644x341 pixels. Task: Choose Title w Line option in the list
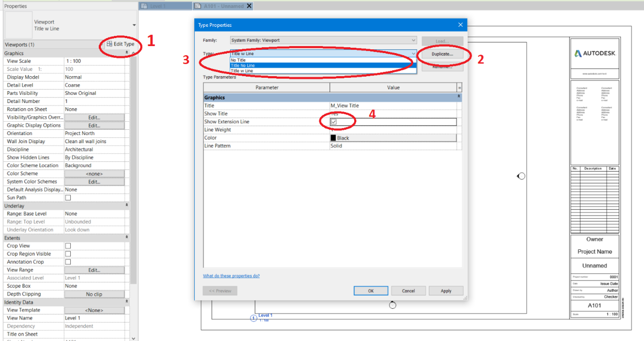click(323, 71)
